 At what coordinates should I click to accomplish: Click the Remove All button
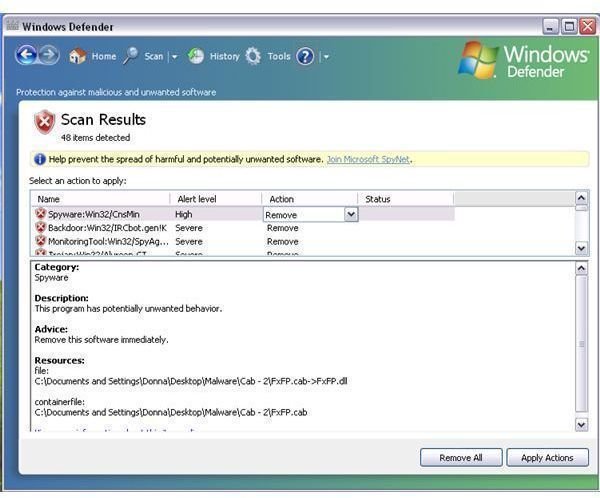point(461,457)
